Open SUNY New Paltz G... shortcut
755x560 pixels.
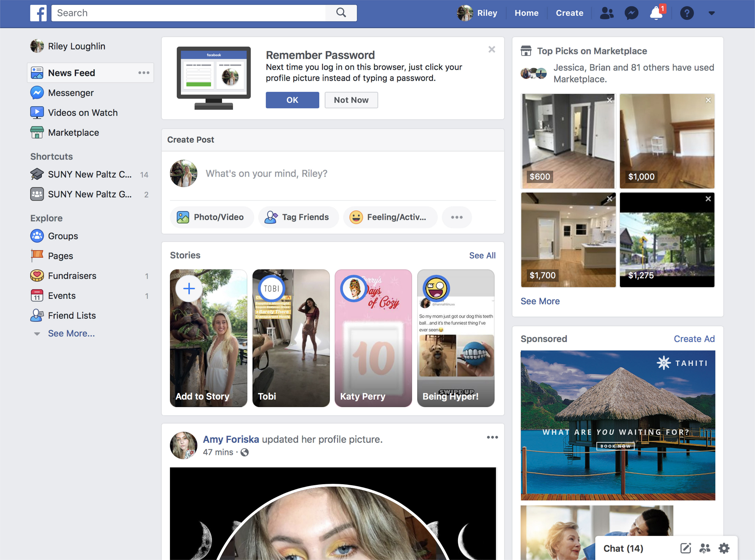89,194
